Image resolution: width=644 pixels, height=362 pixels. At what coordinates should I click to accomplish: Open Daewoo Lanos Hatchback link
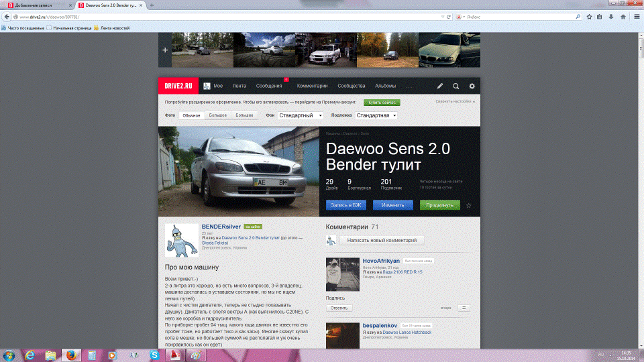pos(407,333)
